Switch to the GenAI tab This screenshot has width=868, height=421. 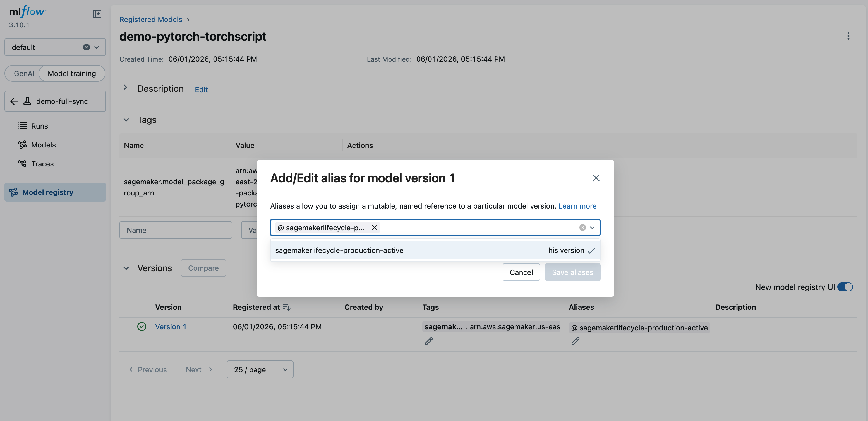coord(24,73)
